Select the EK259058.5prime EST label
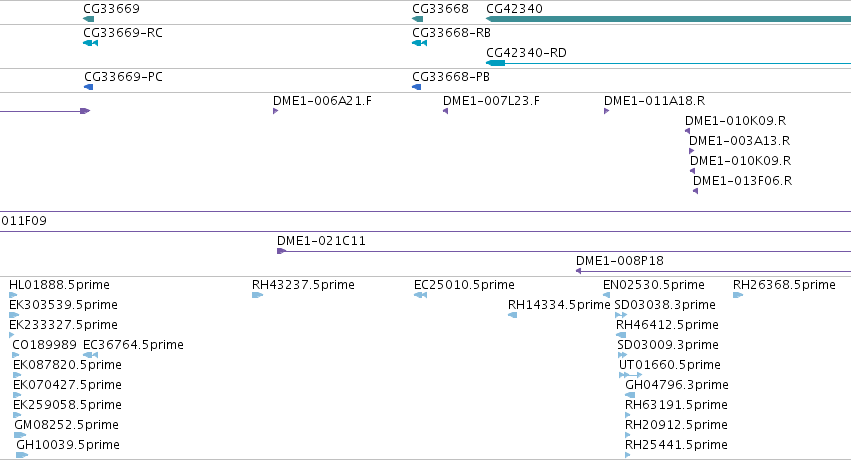Viewport: 851px width, 460px height. coord(67,405)
